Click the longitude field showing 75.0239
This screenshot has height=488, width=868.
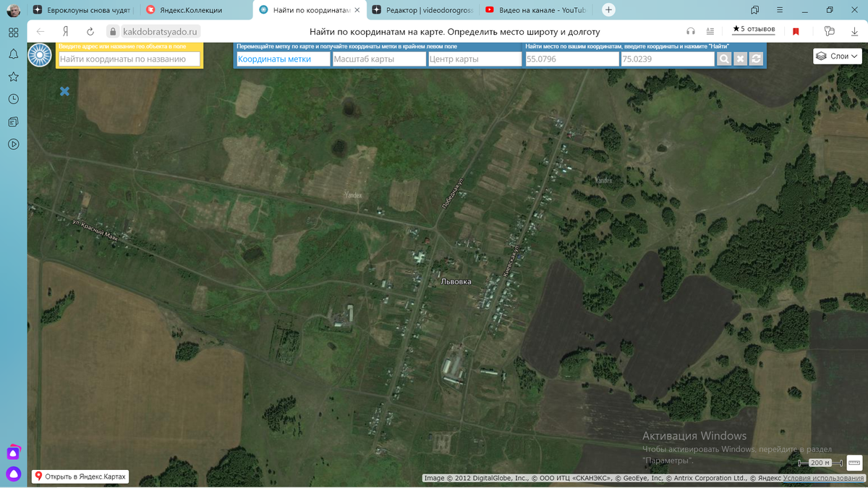668,59
